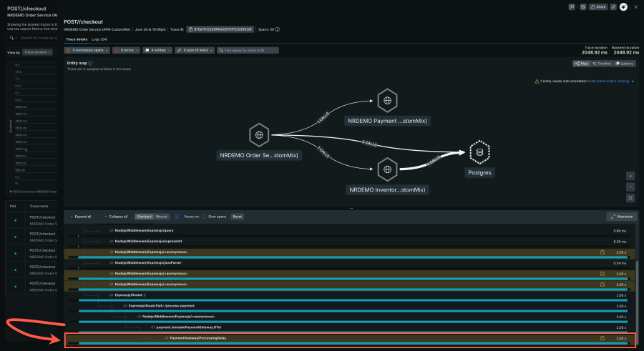
Task: Click the code icon beside Expressjs/query
Action: click(x=112, y=231)
